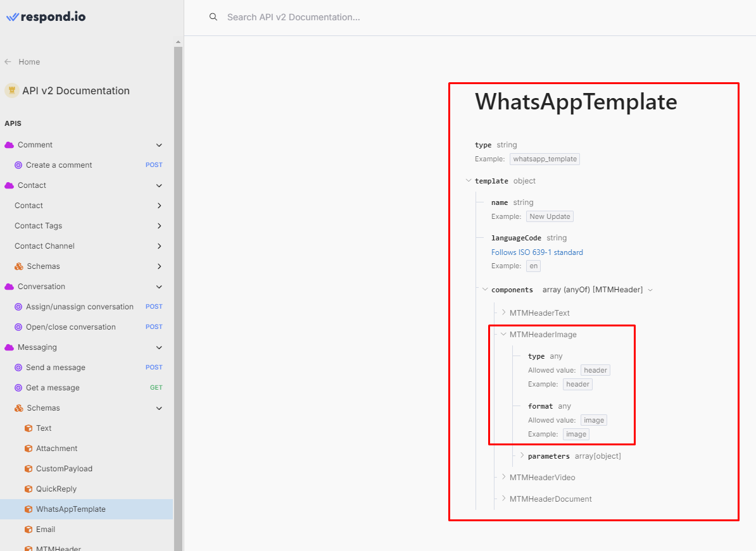Viewport: 756px width, 551px height.
Task: Click the cube icon beside Text schema
Action: point(28,428)
